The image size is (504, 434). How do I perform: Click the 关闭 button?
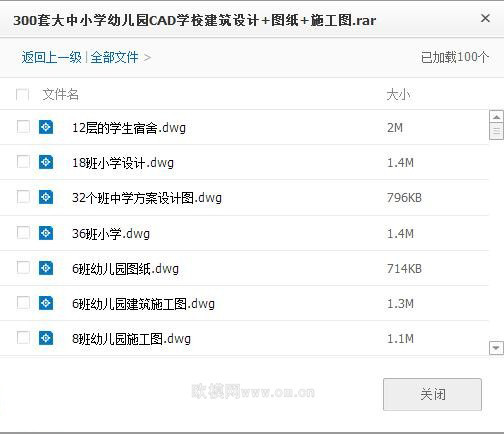(432, 394)
